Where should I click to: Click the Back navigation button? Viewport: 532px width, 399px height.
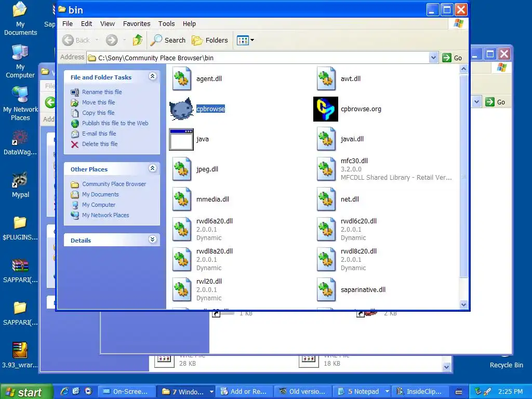tap(76, 40)
